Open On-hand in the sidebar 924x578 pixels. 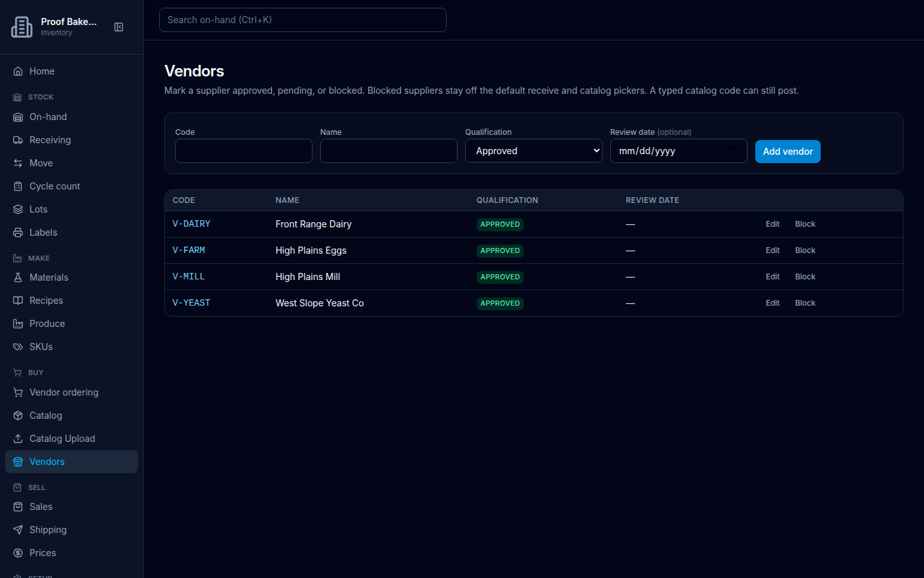click(x=71, y=117)
